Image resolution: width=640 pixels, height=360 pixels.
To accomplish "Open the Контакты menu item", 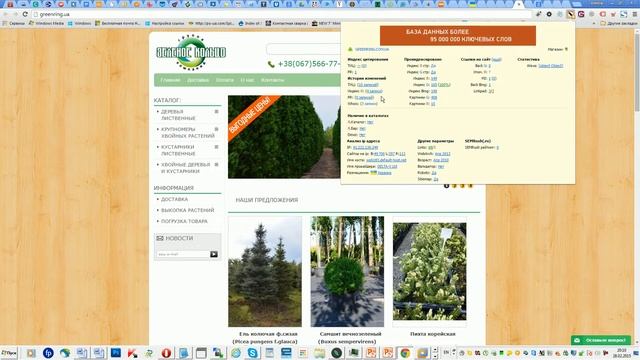I will [272, 80].
